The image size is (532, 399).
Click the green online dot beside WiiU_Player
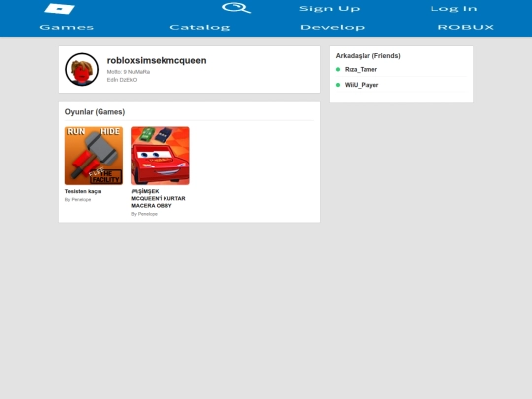[x=338, y=85]
